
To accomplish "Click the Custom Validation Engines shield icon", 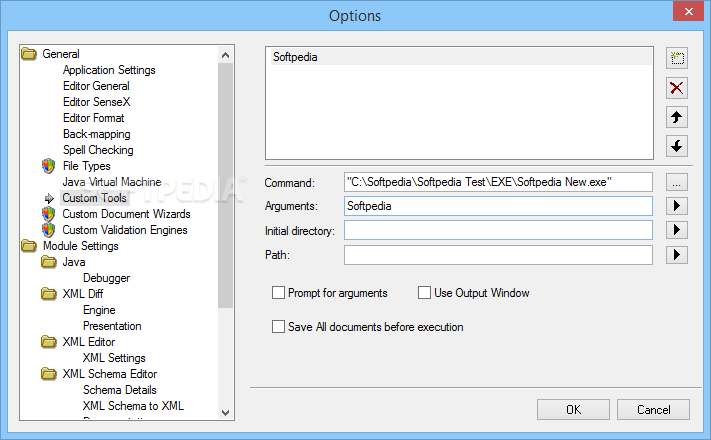I will (x=49, y=230).
